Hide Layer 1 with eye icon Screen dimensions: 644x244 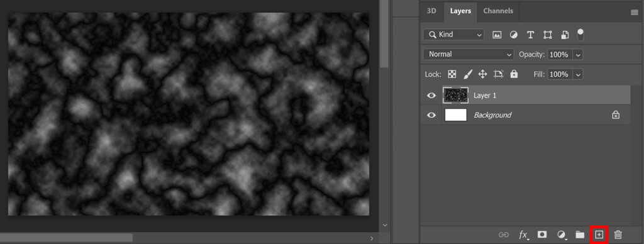[431, 96]
